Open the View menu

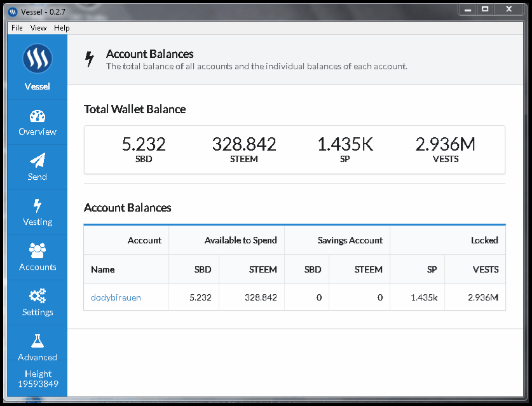[38, 28]
